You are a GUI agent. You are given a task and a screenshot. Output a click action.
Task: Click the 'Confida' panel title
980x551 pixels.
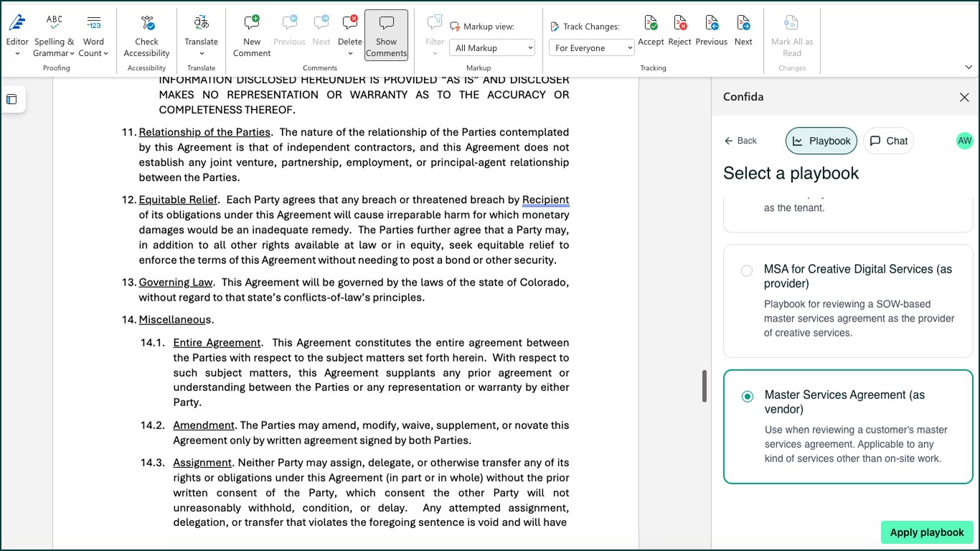coord(743,97)
